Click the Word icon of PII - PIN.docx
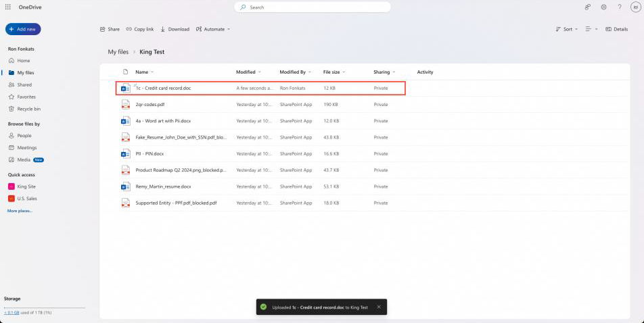 (125, 154)
